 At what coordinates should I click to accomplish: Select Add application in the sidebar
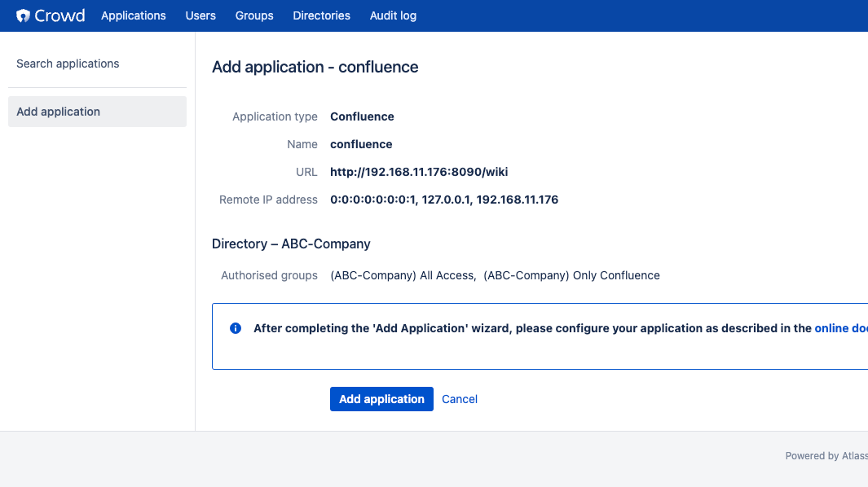pyautogui.click(x=98, y=112)
